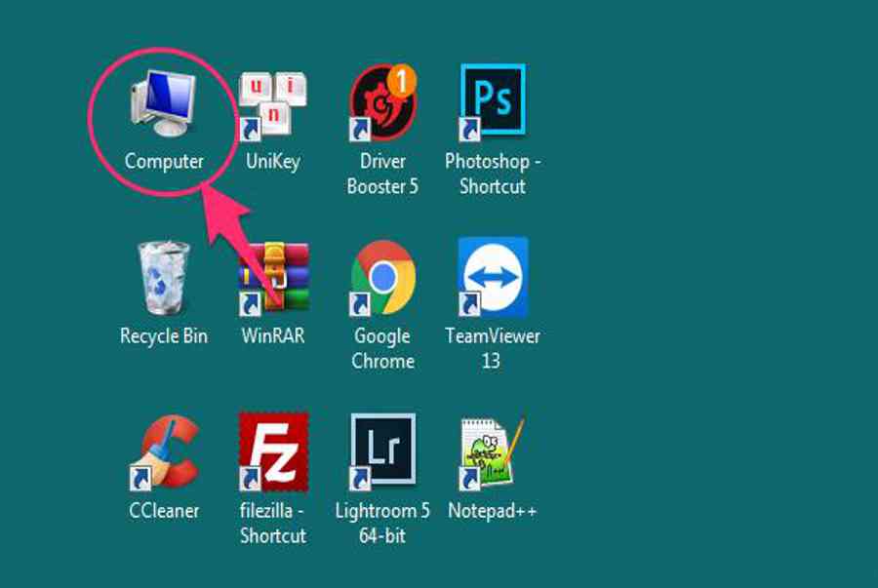This screenshot has width=878, height=588.
Task: Click the 'Lightroom 5 64-bit' label
Action: [383, 523]
